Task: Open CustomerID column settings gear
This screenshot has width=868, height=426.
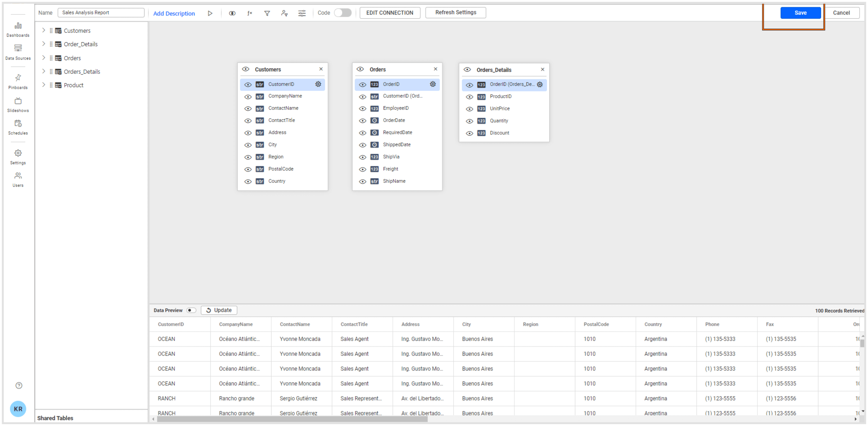Action: pos(318,84)
